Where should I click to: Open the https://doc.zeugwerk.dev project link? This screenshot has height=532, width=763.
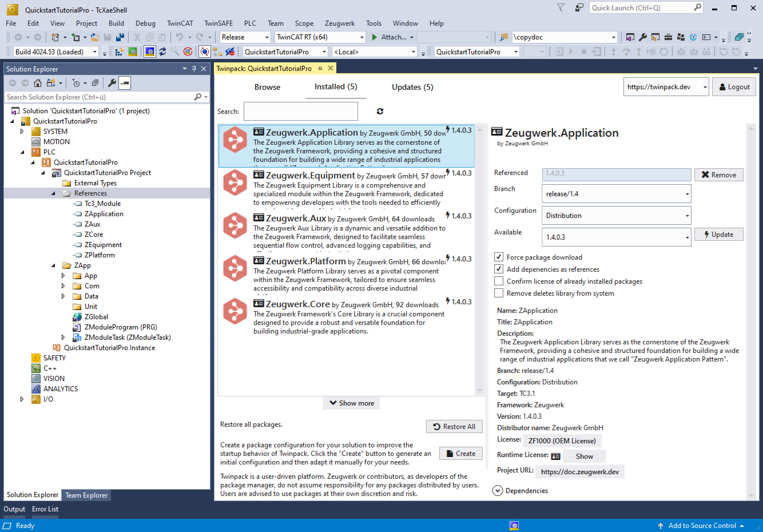(580, 472)
